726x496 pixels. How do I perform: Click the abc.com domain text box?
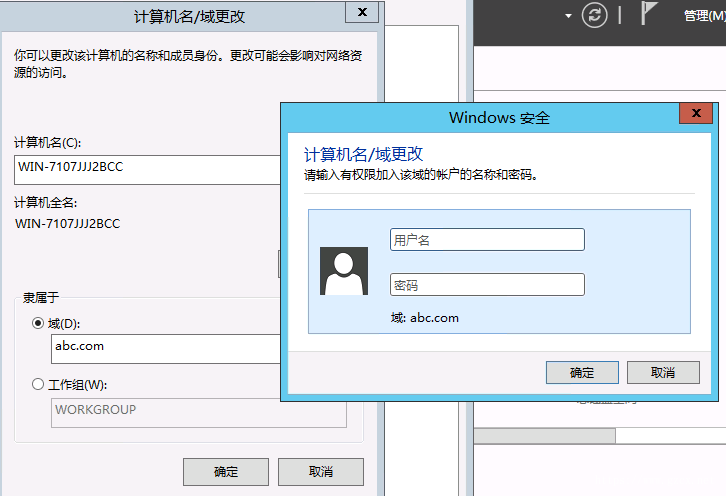click(x=166, y=349)
